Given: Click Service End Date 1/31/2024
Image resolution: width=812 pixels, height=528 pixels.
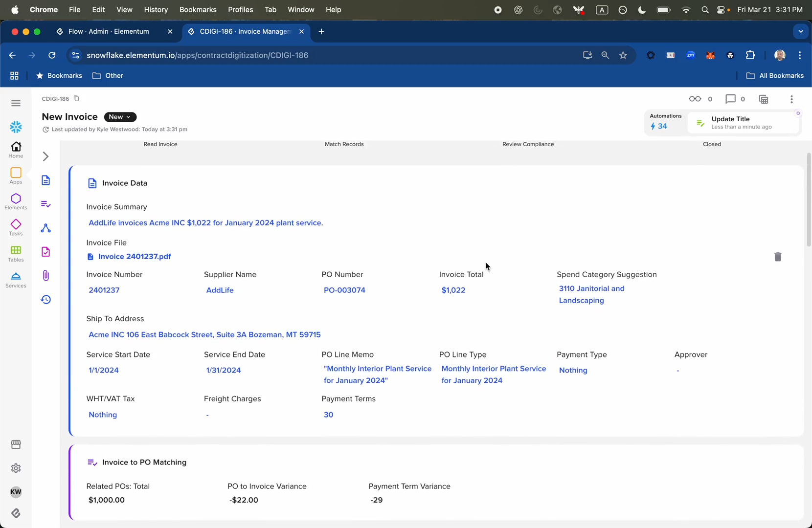Looking at the screenshot, I should [224, 370].
